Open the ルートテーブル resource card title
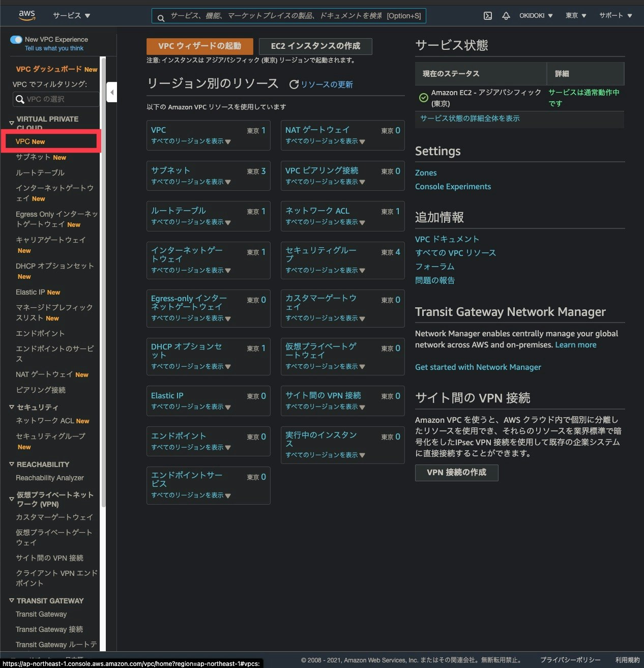Viewport: 644px width, 668px height. pos(179,211)
